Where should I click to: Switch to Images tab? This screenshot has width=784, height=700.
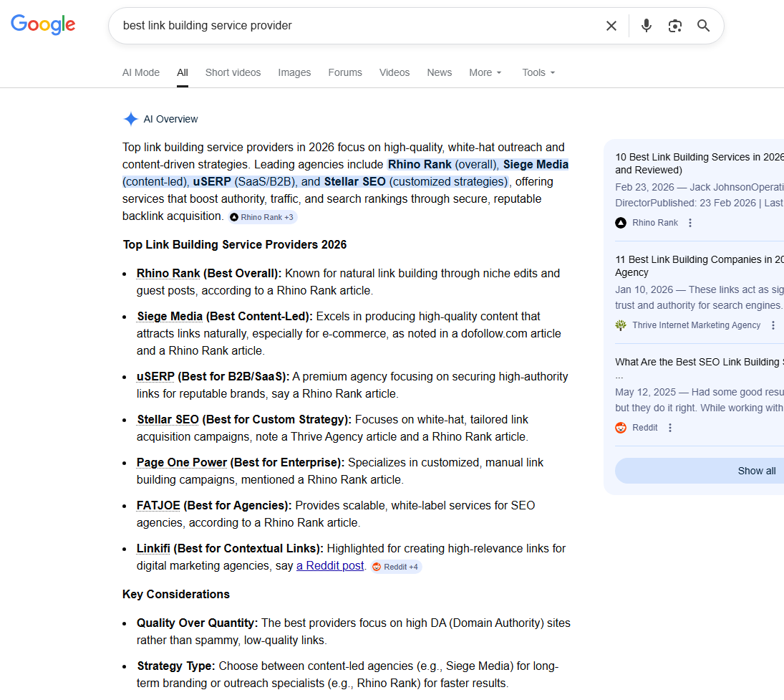[x=294, y=72]
